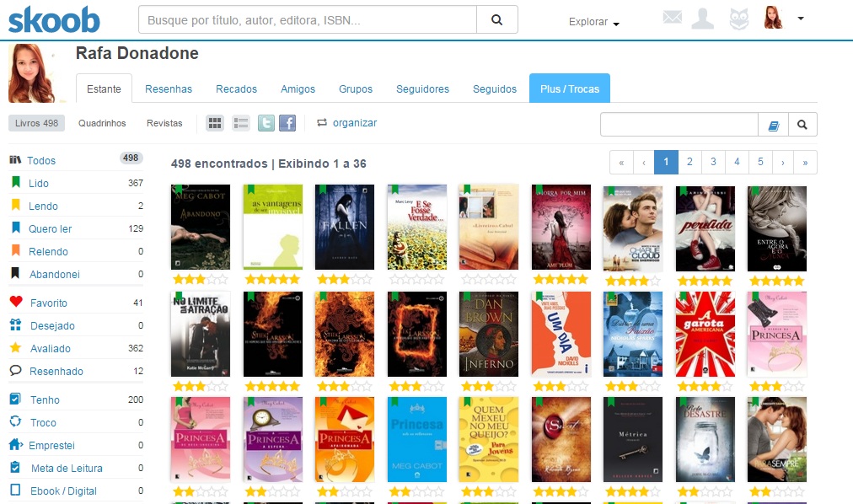Click the owl mascot icon in header
This screenshot has height=504, width=853.
739,18
